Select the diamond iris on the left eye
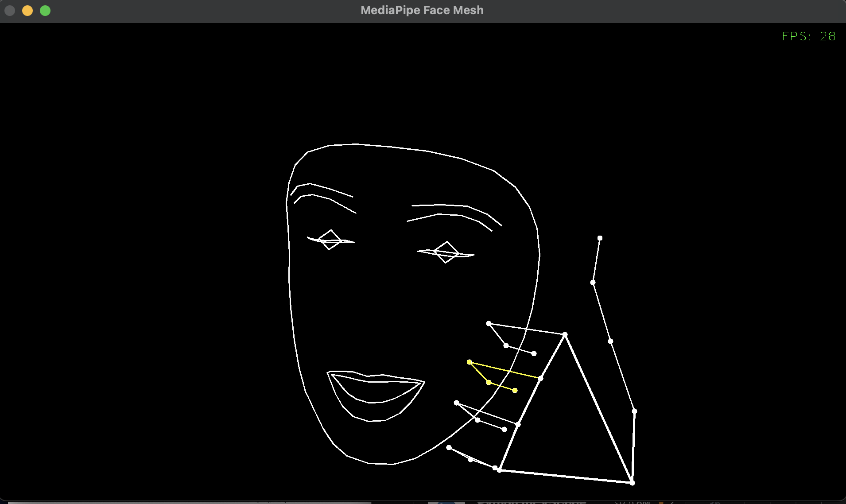The height and width of the screenshot is (504, 846). click(330, 240)
